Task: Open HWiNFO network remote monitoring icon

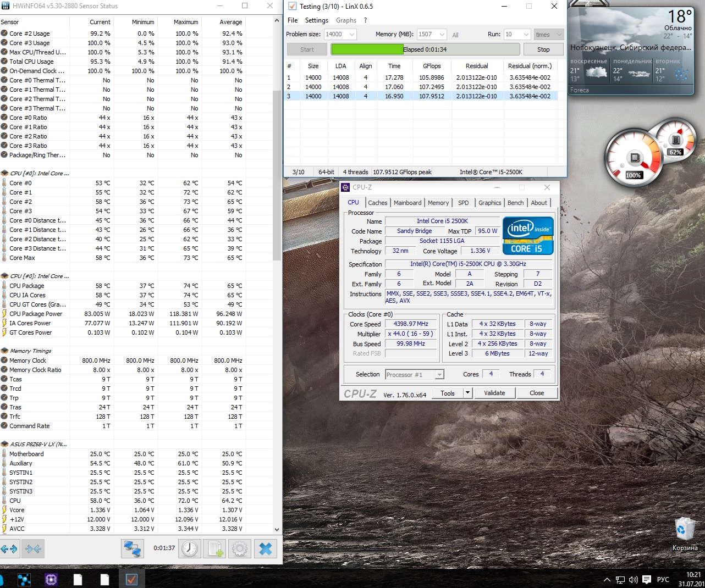Action: pyautogui.click(x=132, y=548)
